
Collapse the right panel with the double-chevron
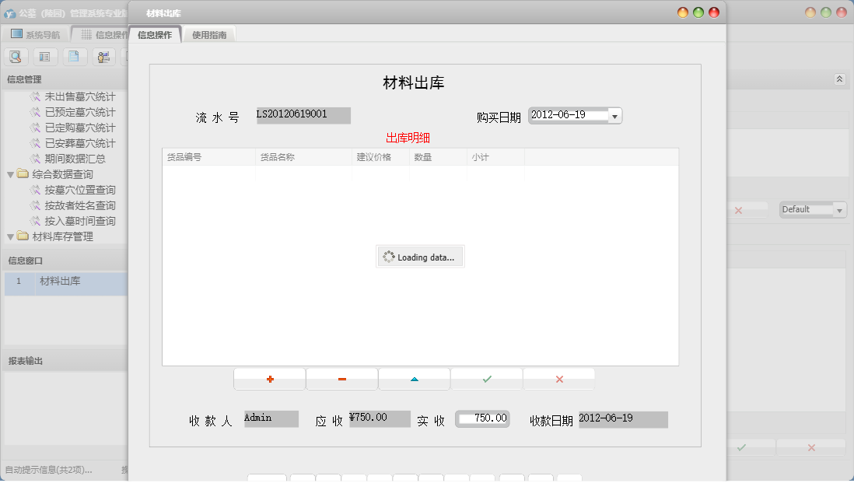[x=839, y=79]
